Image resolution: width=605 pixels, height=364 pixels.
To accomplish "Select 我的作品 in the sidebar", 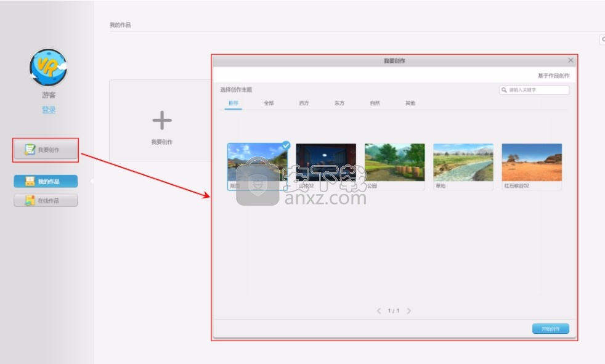I will pos(46,181).
